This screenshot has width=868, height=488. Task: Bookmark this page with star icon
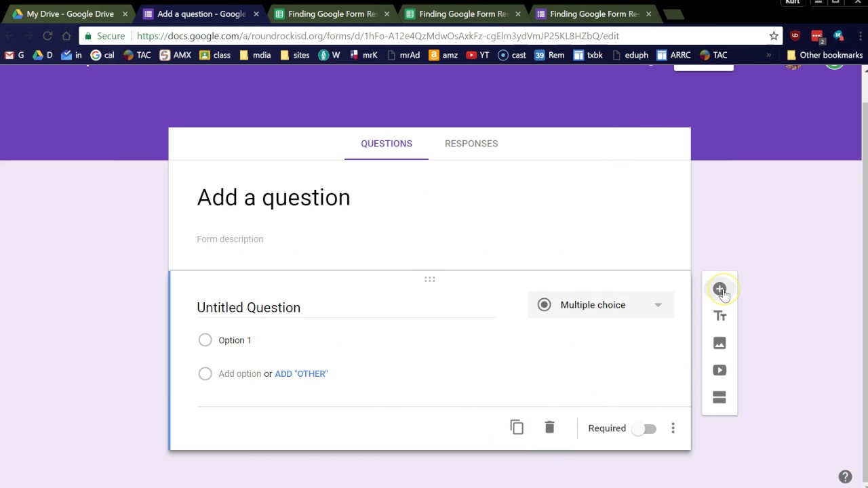pyautogui.click(x=774, y=35)
